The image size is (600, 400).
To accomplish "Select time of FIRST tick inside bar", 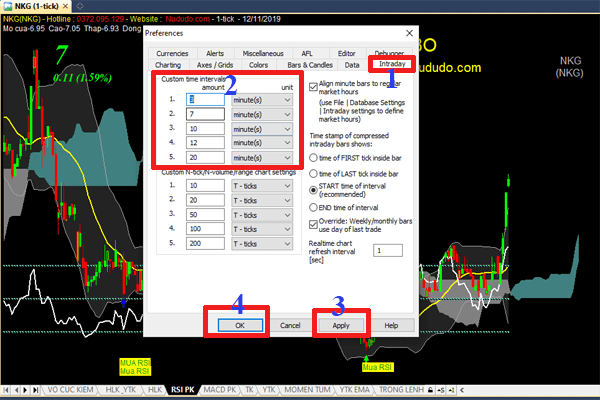I will tap(313, 158).
